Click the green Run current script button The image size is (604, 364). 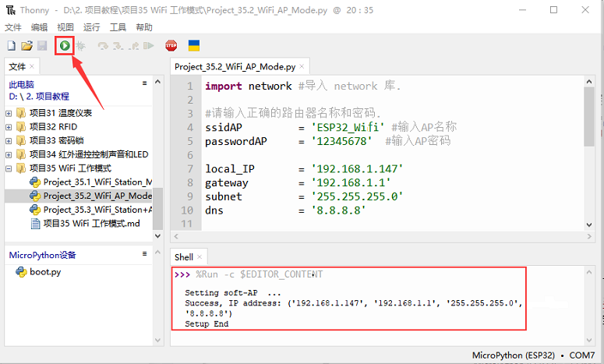pyautogui.click(x=65, y=46)
